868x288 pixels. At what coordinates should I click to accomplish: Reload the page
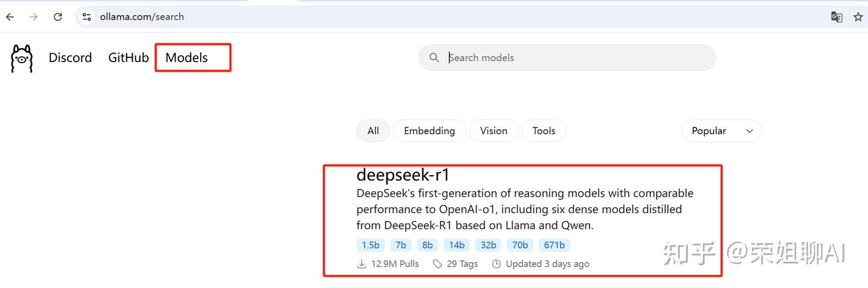58,17
